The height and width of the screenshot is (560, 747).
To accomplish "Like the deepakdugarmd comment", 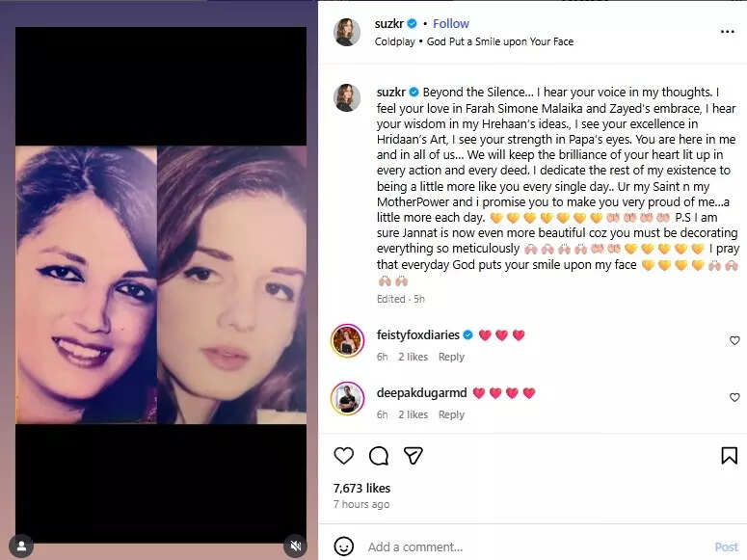I will (x=734, y=397).
